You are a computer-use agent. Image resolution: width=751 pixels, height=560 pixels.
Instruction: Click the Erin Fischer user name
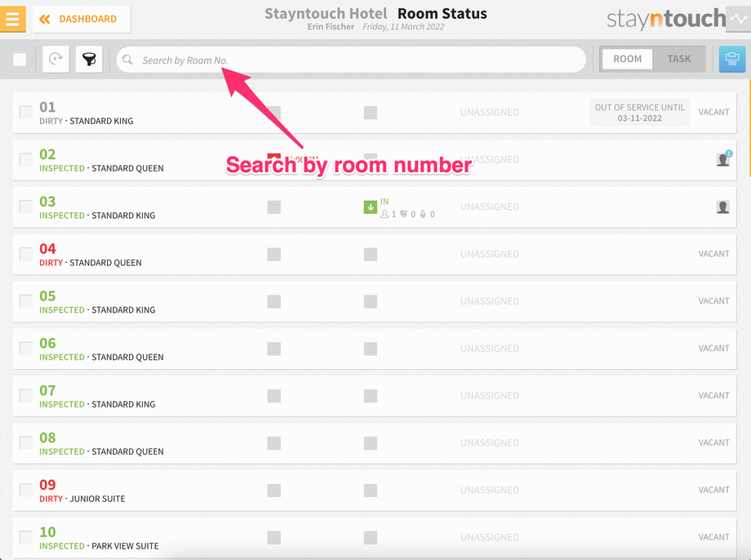point(331,27)
